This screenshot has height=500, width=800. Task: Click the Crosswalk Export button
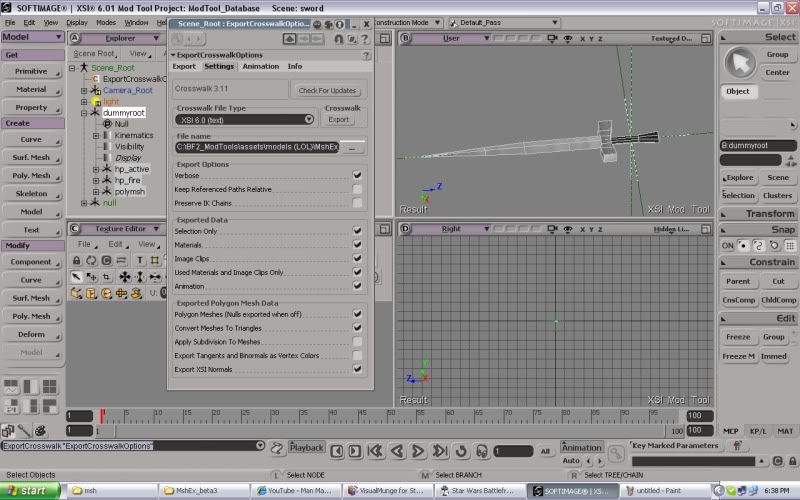click(338, 119)
